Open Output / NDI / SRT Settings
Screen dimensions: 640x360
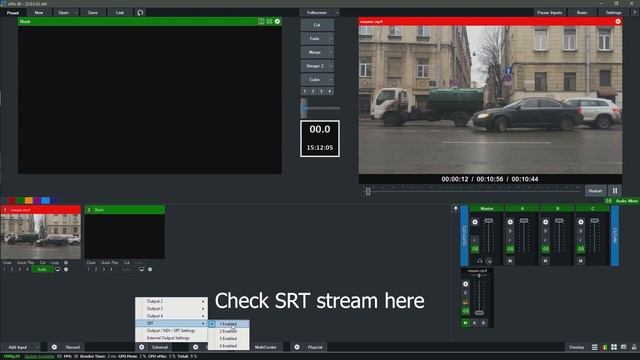(171, 331)
